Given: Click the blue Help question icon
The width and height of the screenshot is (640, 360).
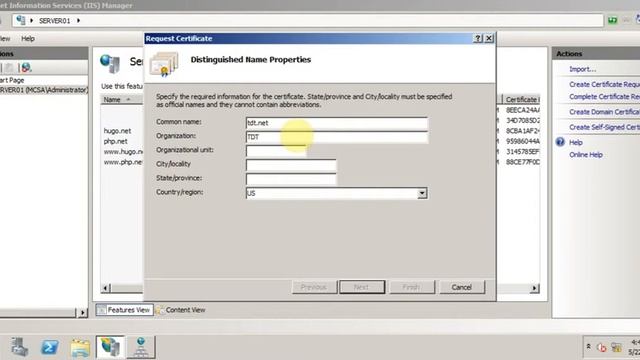Looking at the screenshot, I should click(x=560, y=142).
